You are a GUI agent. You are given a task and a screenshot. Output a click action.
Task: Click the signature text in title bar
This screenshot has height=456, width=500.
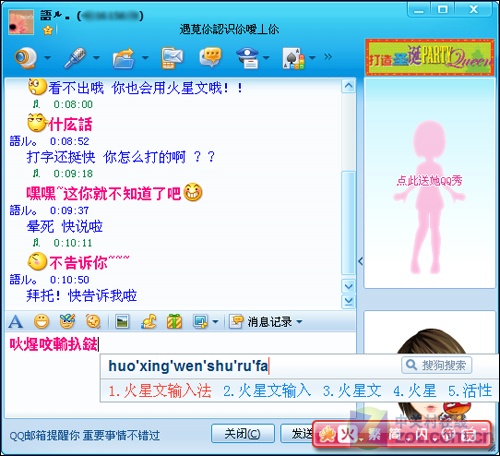point(229,29)
